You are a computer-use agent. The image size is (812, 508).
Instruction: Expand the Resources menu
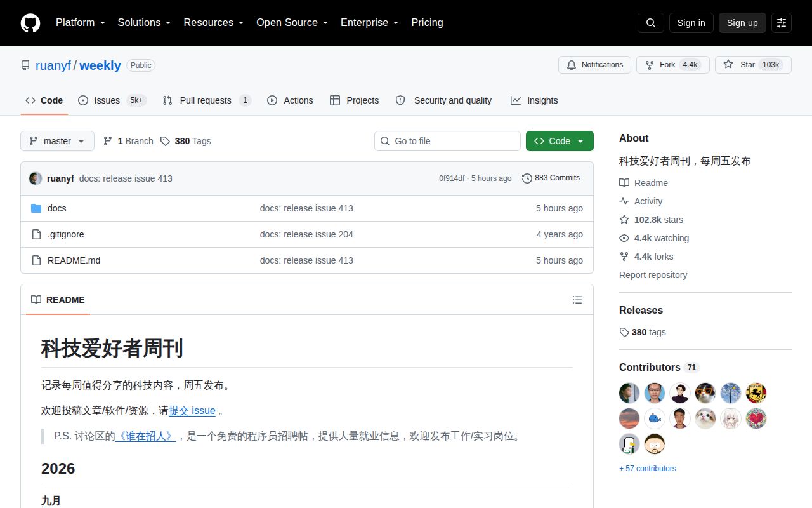(x=214, y=23)
